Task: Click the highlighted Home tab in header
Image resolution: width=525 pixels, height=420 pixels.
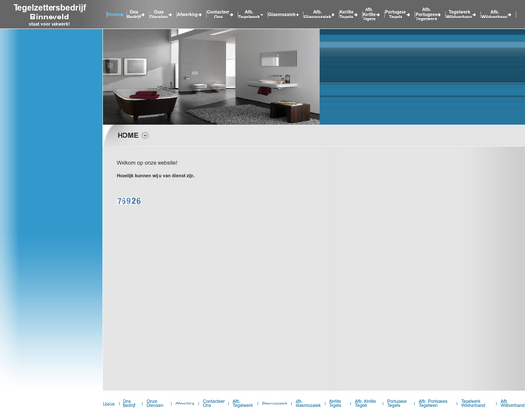Action: click(113, 14)
